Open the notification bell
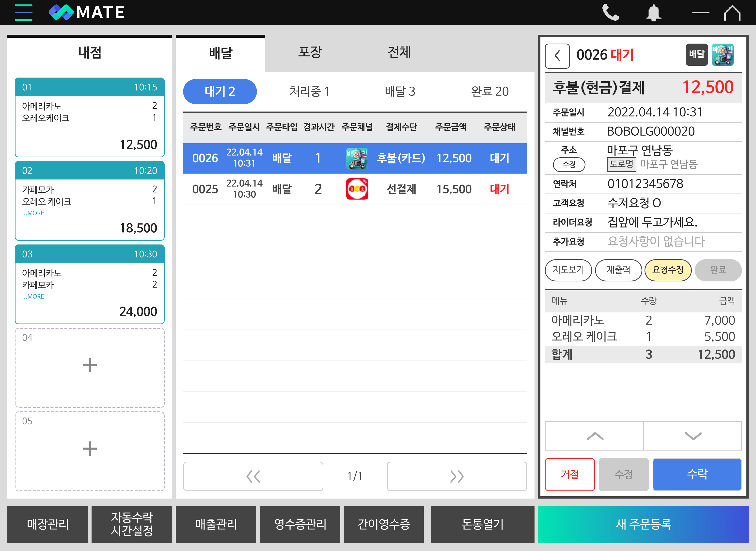 [x=653, y=13]
